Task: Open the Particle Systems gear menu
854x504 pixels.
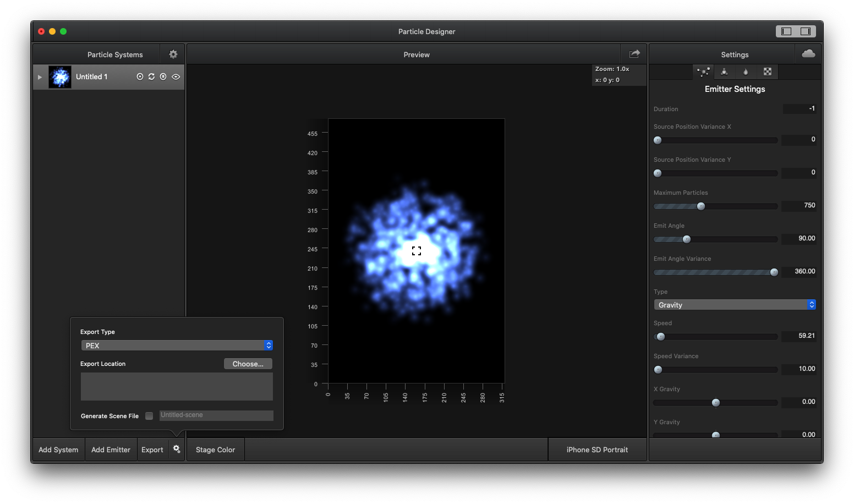Action: [173, 54]
